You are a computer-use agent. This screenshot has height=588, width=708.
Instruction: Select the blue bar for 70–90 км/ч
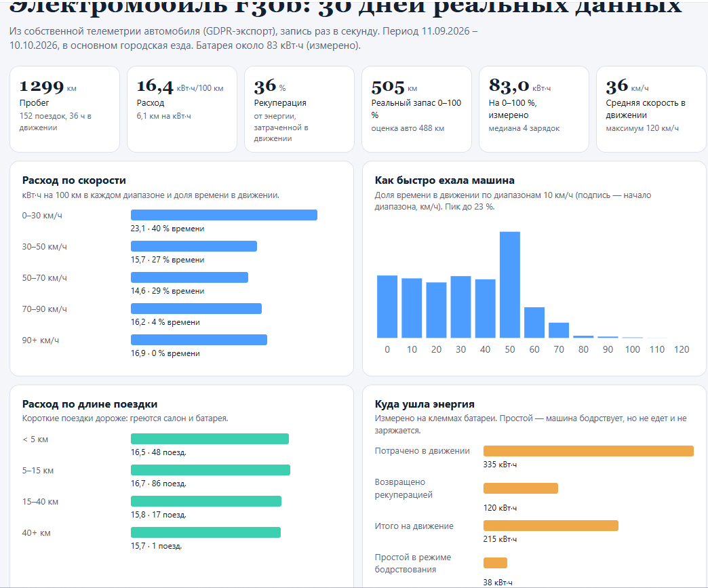click(197, 309)
